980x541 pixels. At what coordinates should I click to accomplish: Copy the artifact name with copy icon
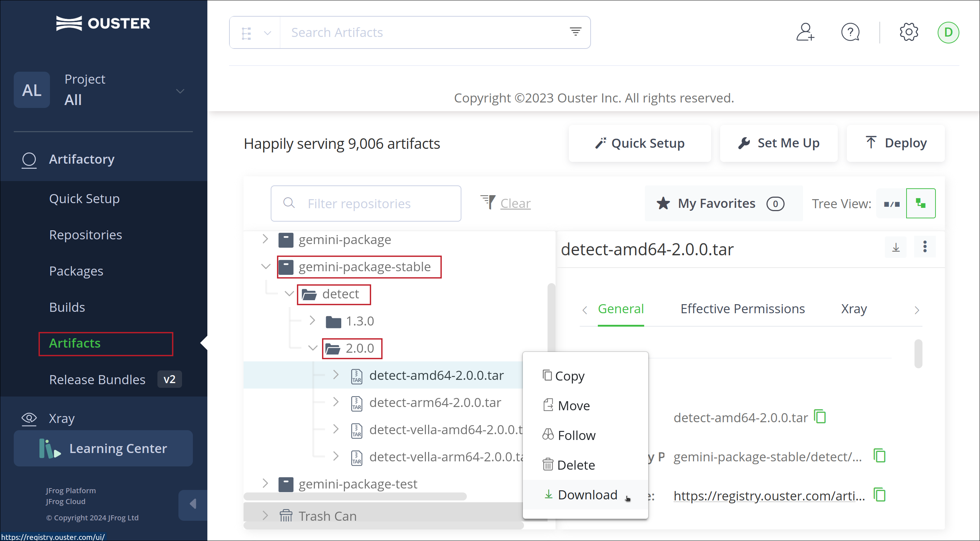[x=820, y=416]
